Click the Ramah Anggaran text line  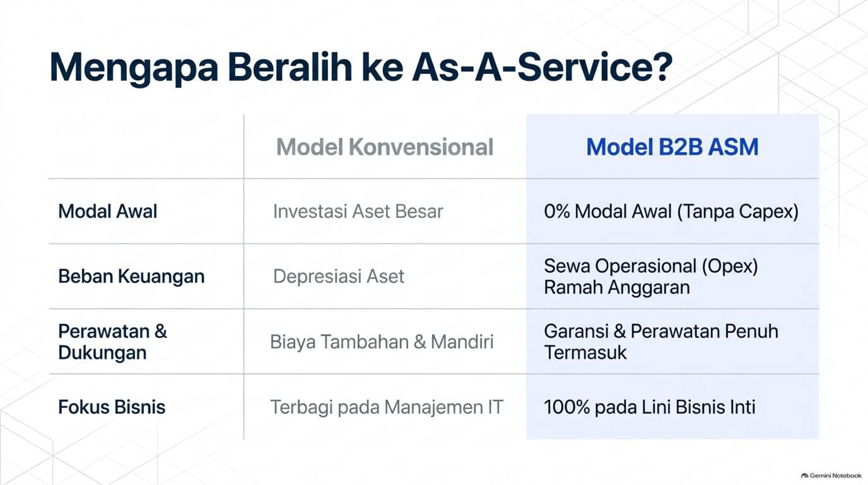pos(617,288)
